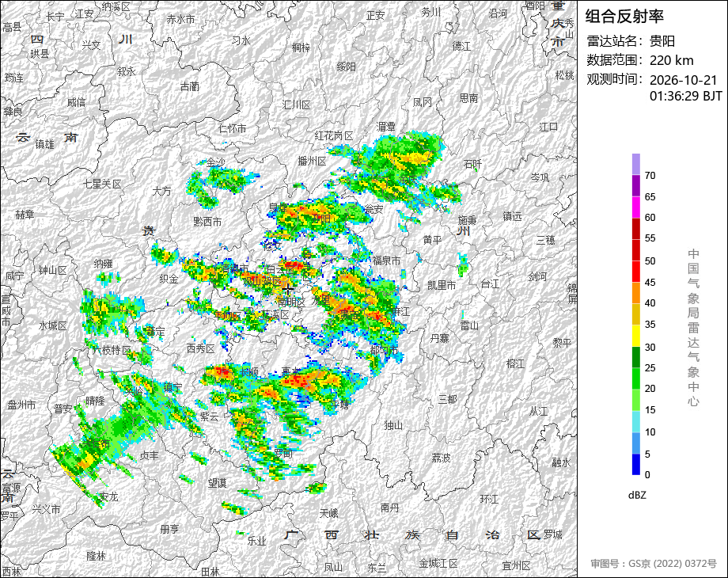The height and width of the screenshot is (578, 728).
Task: Click the "榕江" county label
Action: coord(516,363)
